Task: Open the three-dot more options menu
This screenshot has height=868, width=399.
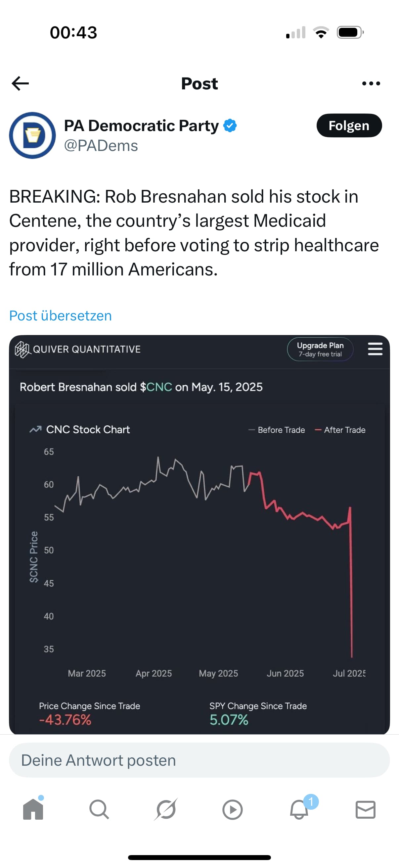Action: pos(371,83)
